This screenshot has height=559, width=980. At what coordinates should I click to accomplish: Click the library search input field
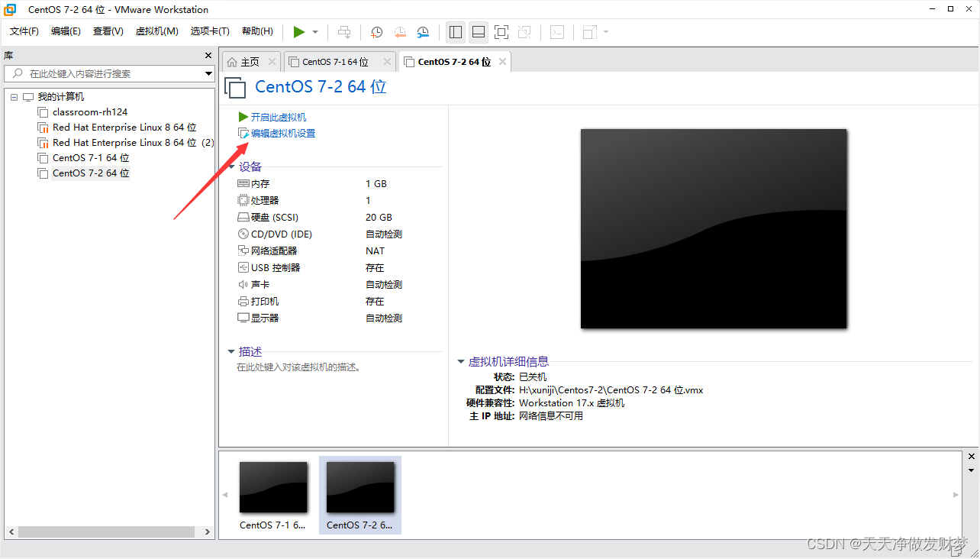105,73
